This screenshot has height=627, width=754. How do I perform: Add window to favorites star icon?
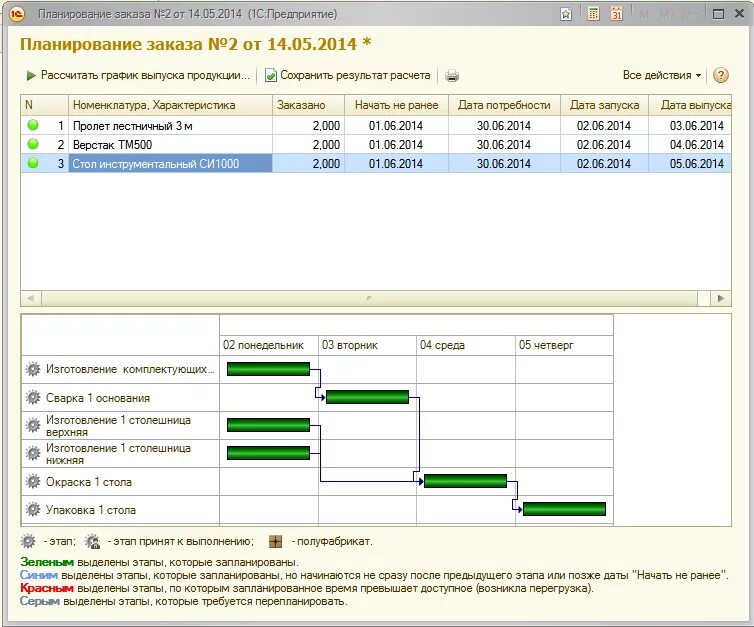(566, 14)
